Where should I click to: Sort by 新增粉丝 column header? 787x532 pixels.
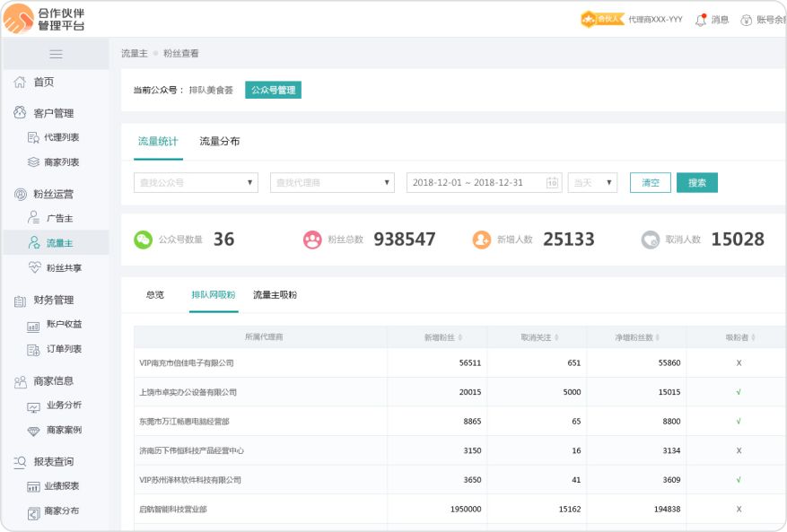(443, 337)
